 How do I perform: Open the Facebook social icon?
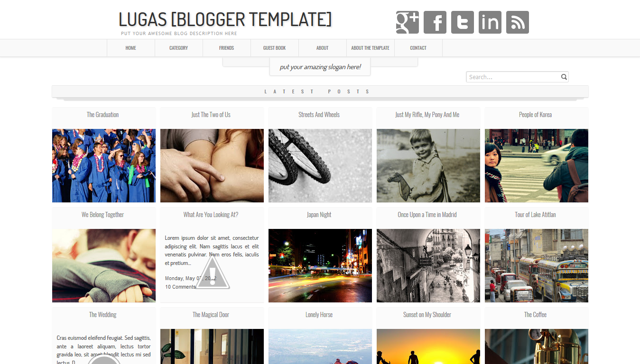pos(435,22)
